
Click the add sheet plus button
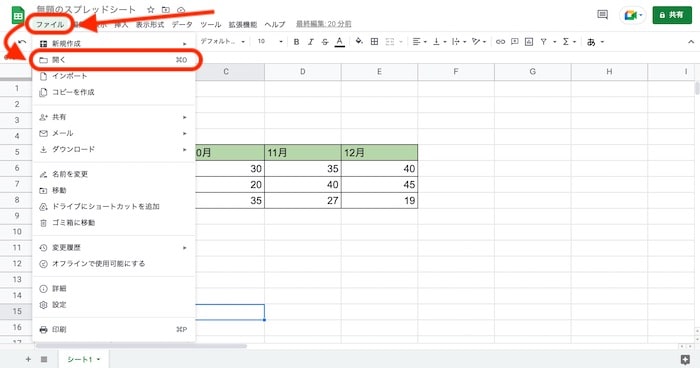point(28,359)
